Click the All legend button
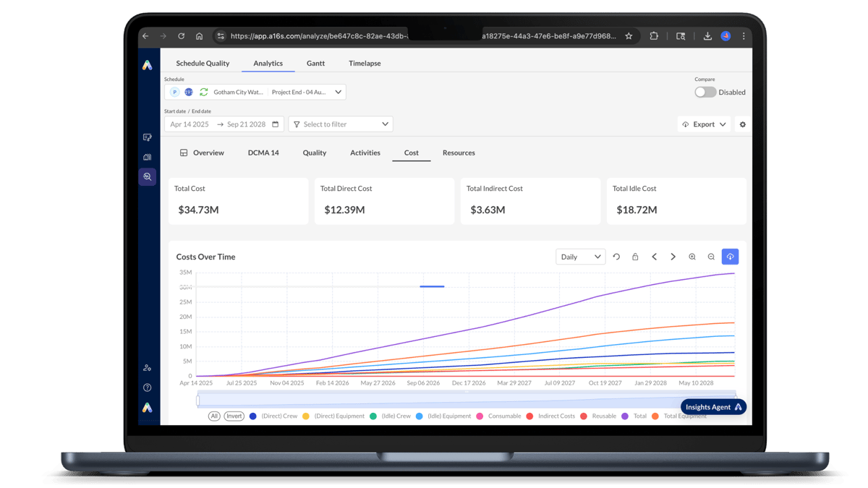This screenshot has width=868, height=488. pyautogui.click(x=214, y=416)
